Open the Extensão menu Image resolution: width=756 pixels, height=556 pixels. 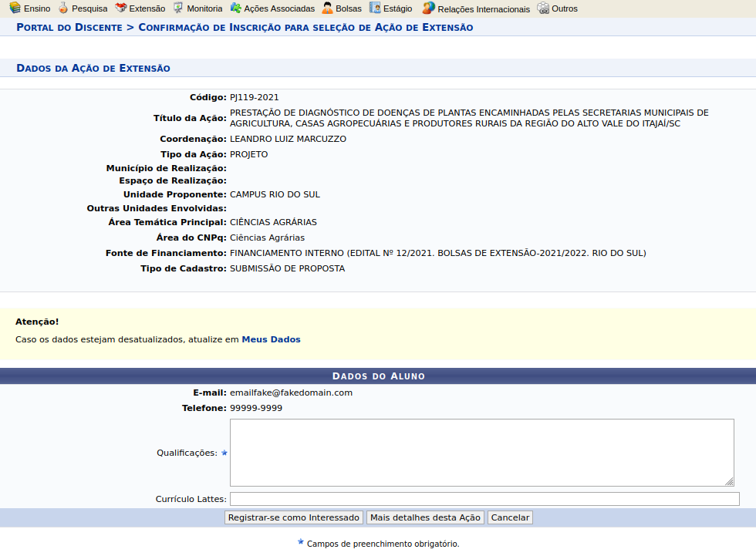(147, 8)
